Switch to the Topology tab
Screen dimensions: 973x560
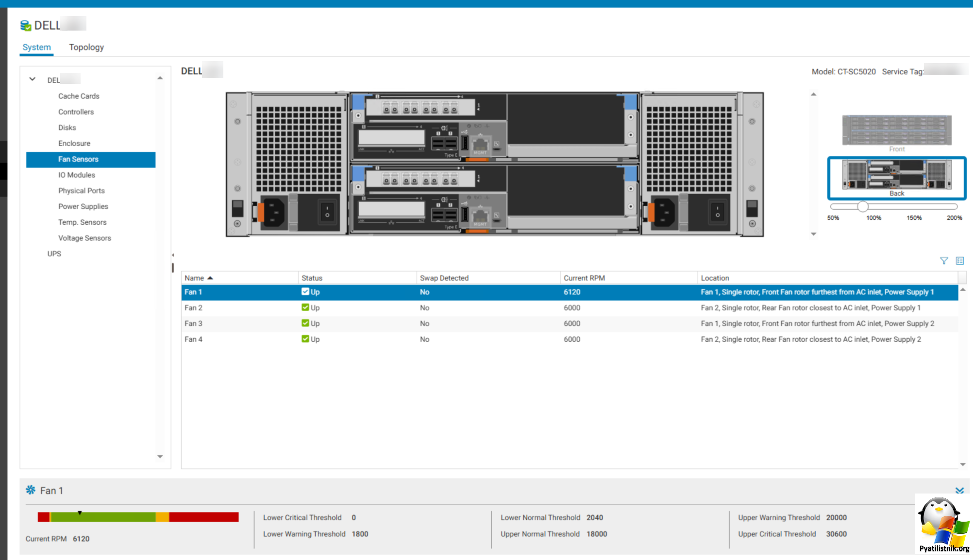pos(86,47)
